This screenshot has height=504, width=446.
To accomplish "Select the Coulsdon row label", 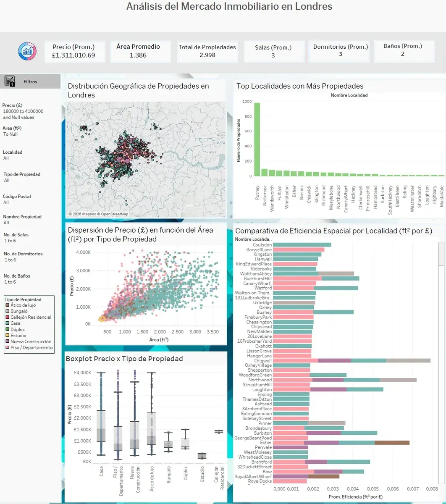I will tap(262, 245).
